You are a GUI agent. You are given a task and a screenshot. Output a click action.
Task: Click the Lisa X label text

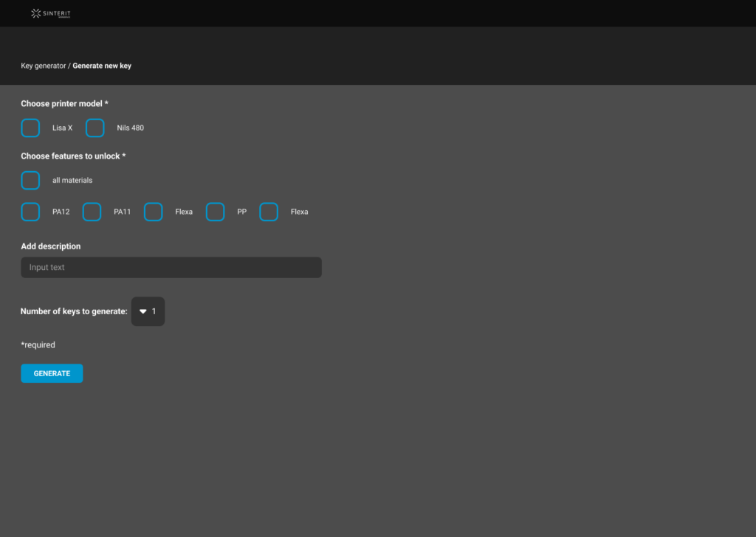coord(63,128)
